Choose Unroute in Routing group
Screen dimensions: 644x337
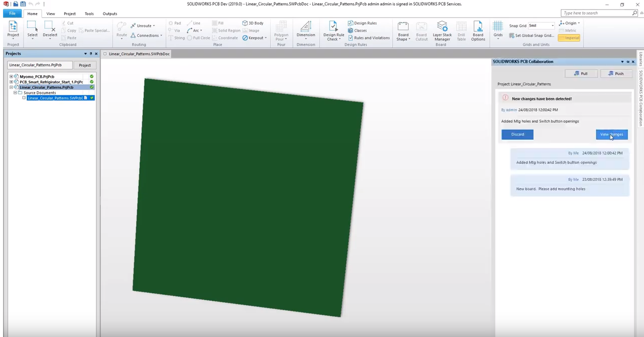point(143,26)
